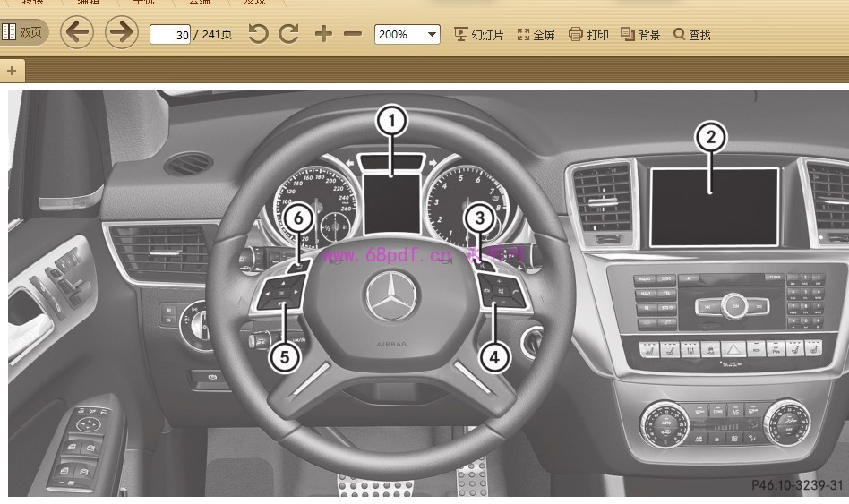Go to next page with right arrow
The height and width of the screenshot is (504, 849).
121,32
